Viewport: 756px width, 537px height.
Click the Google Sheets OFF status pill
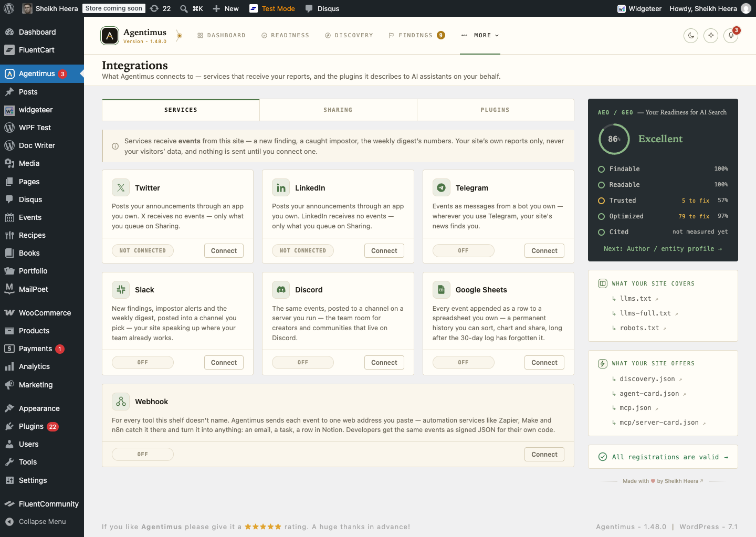[x=463, y=363]
